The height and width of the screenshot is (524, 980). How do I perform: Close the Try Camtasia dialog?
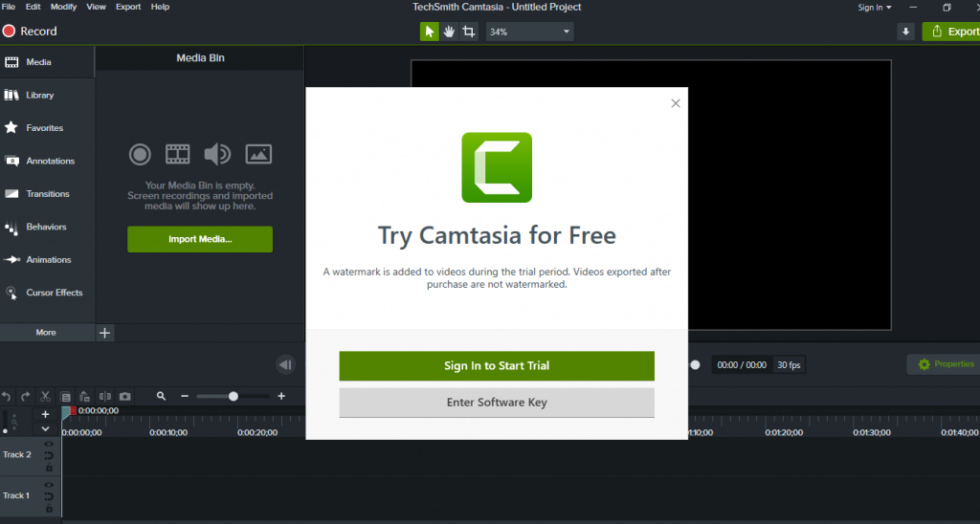pos(676,103)
